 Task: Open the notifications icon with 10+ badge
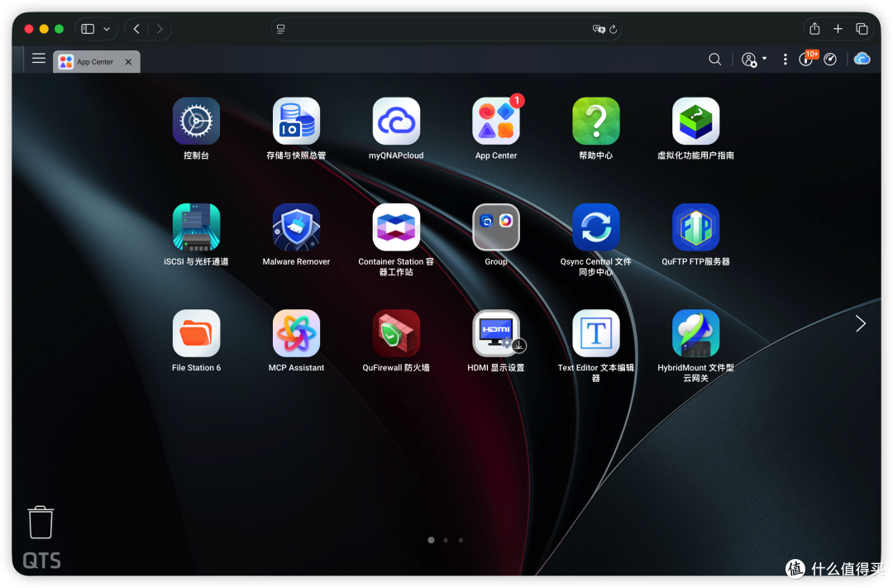[x=806, y=58]
